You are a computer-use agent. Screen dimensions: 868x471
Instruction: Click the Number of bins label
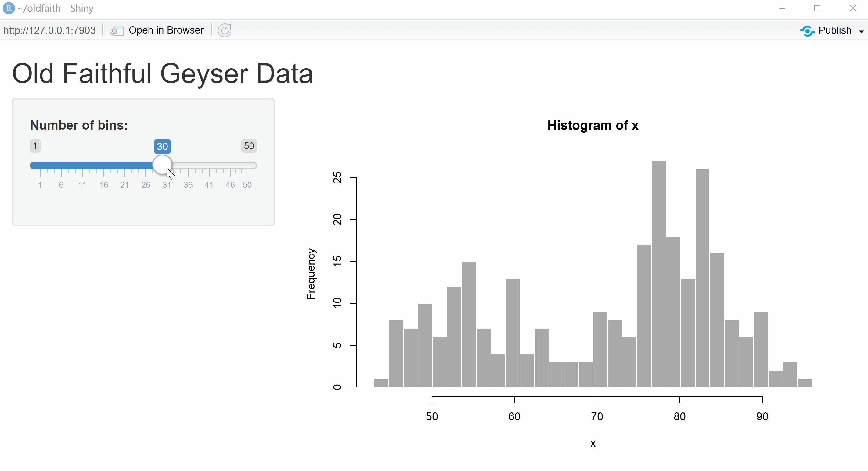pos(79,125)
